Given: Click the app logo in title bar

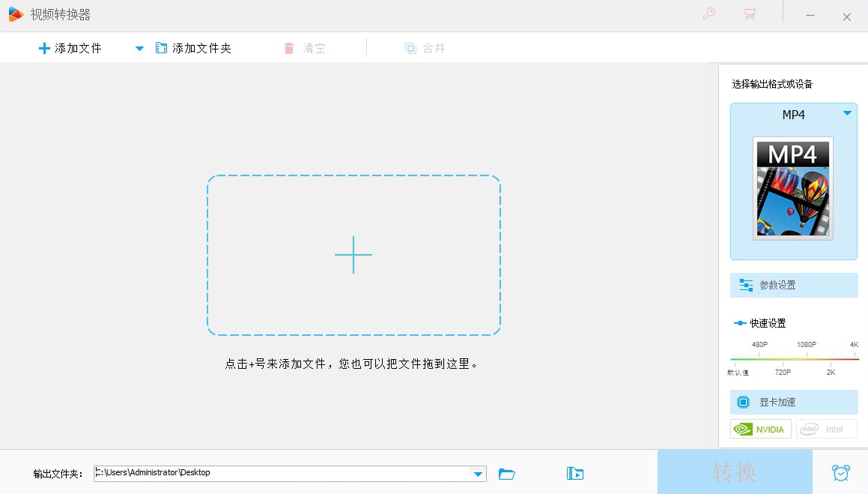Looking at the screenshot, I should click(16, 15).
